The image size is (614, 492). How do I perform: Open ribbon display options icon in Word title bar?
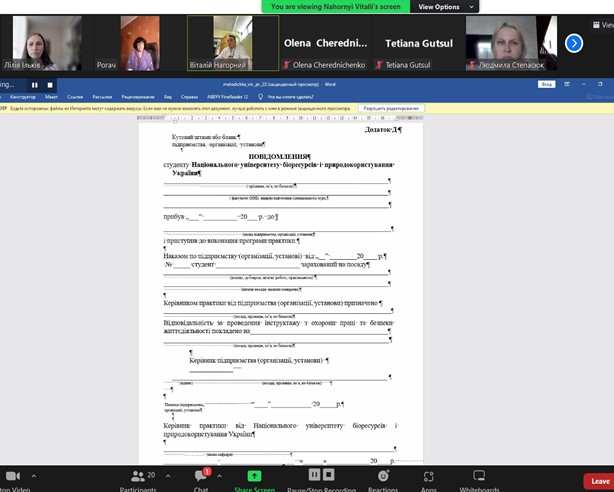point(567,84)
